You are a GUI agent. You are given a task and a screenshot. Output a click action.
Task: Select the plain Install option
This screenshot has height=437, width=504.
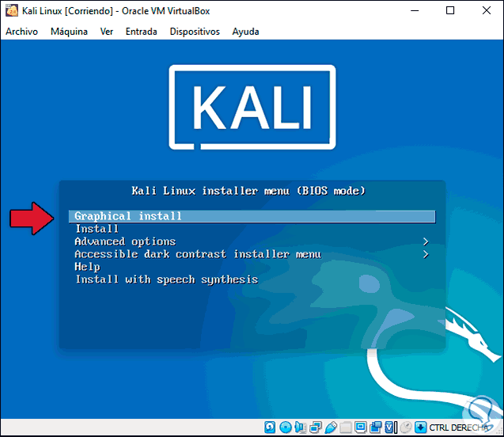pos(97,229)
